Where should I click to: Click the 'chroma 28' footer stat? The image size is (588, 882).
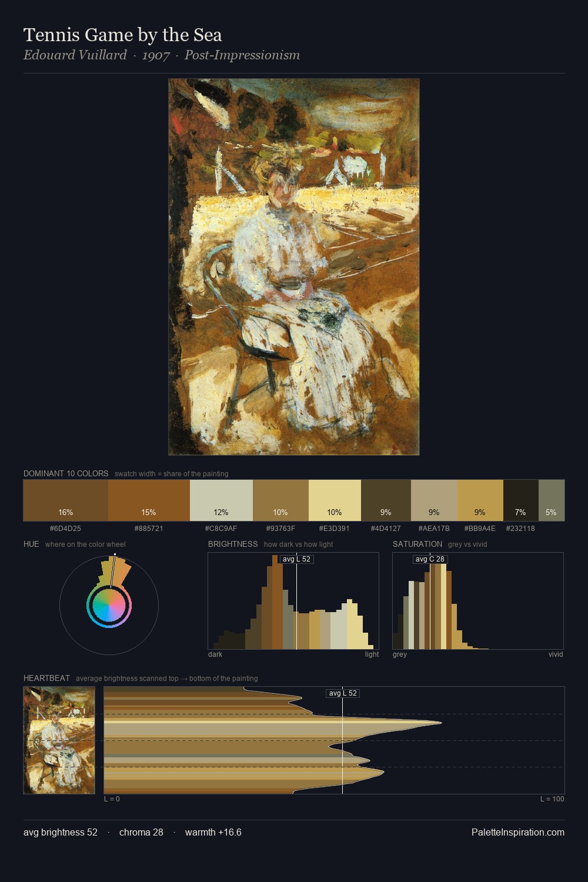[x=141, y=833]
